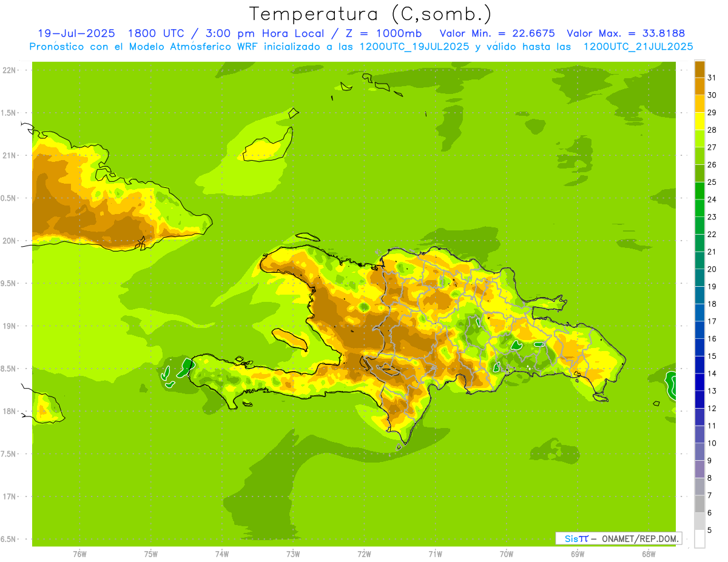Click the '73W' longitude axis label
Viewport: 728px width, 562px height.
coord(293,554)
